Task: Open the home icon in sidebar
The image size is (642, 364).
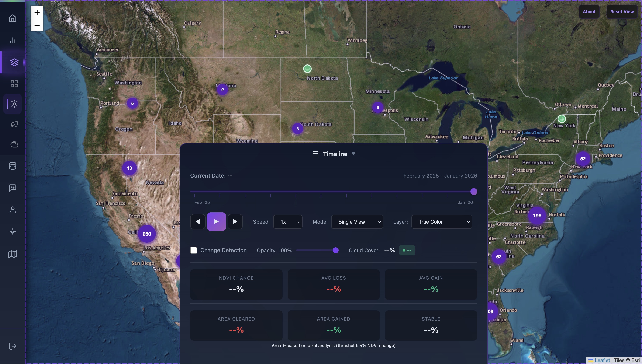Action: click(13, 18)
